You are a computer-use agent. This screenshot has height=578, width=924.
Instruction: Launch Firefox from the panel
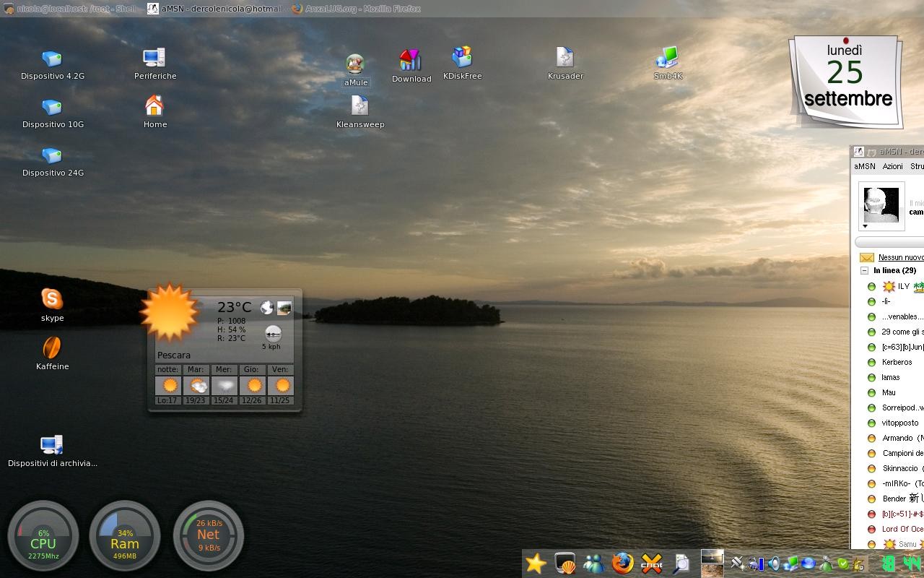pyautogui.click(x=622, y=564)
